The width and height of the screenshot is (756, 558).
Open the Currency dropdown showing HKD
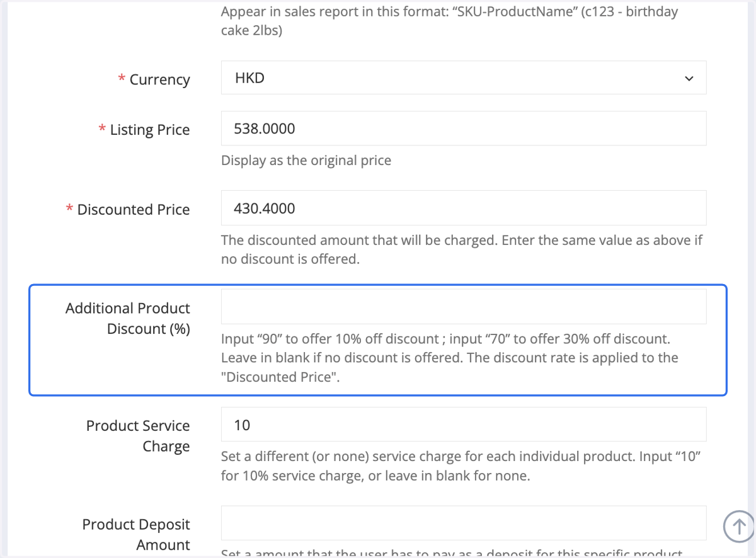click(463, 78)
